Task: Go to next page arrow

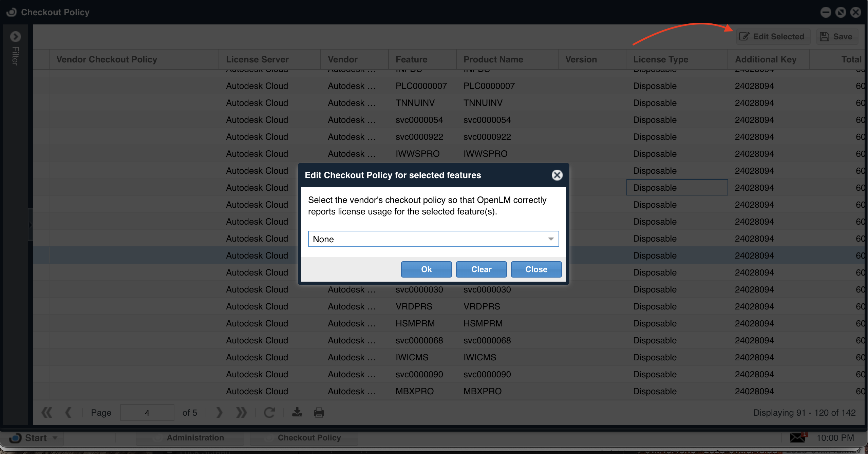Action: tap(219, 413)
